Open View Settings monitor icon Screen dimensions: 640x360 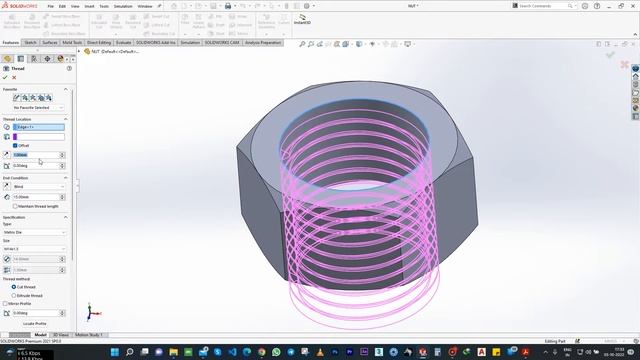(x=407, y=44)
